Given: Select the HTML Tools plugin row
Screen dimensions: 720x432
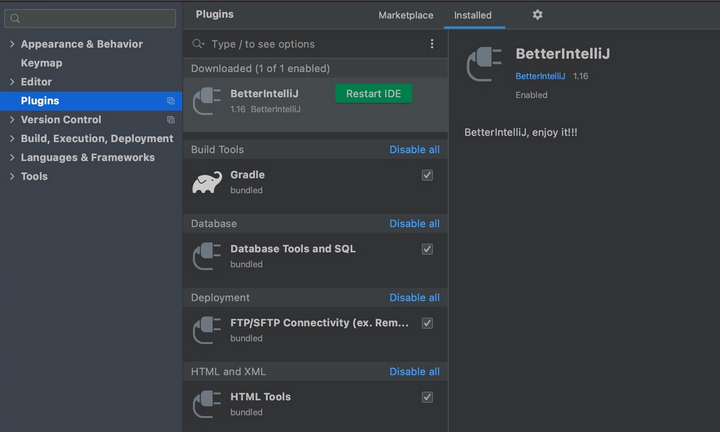Looking at the screenshot, I should tap(315, 404).
